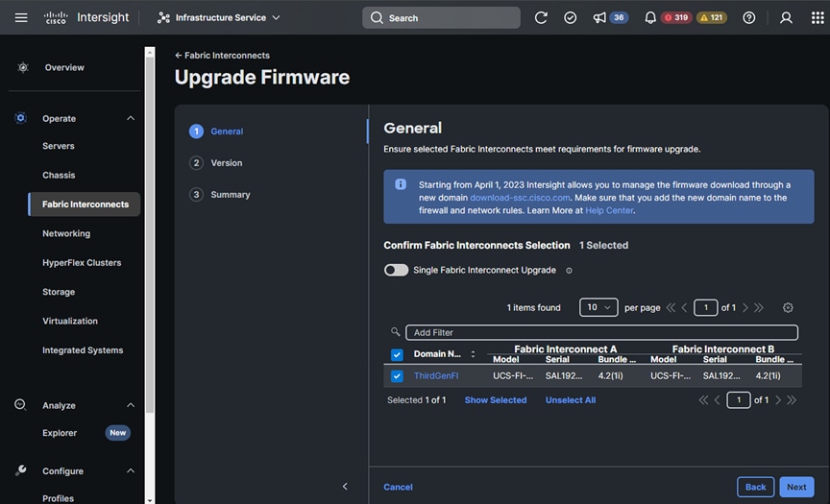Image resolution: width=830 pixels, height=504 pixels.
Task: Open the user profile icon
Action: coord(786,17)
